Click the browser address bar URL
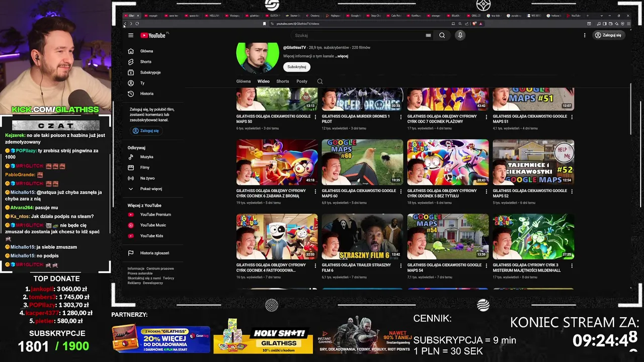 [x=298, y=24]
